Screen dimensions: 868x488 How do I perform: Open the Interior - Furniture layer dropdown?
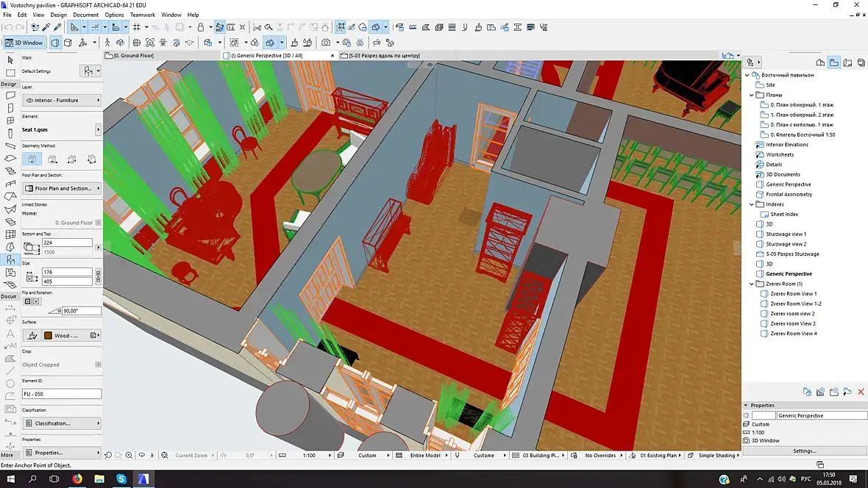[x=62, y=100]
